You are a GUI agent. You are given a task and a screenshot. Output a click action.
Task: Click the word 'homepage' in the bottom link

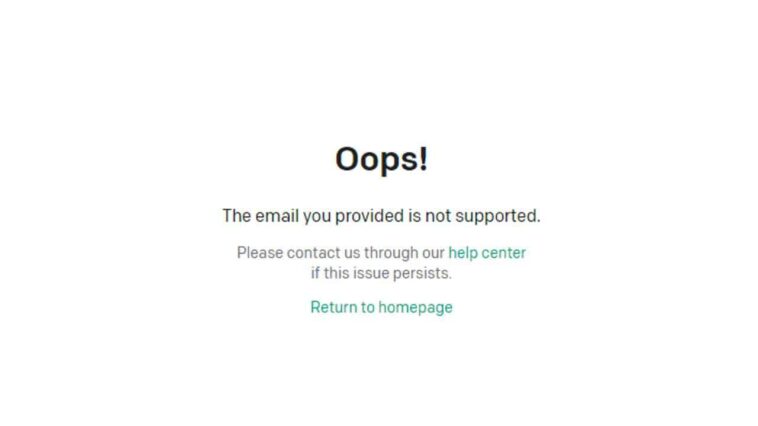pos(415,308)
